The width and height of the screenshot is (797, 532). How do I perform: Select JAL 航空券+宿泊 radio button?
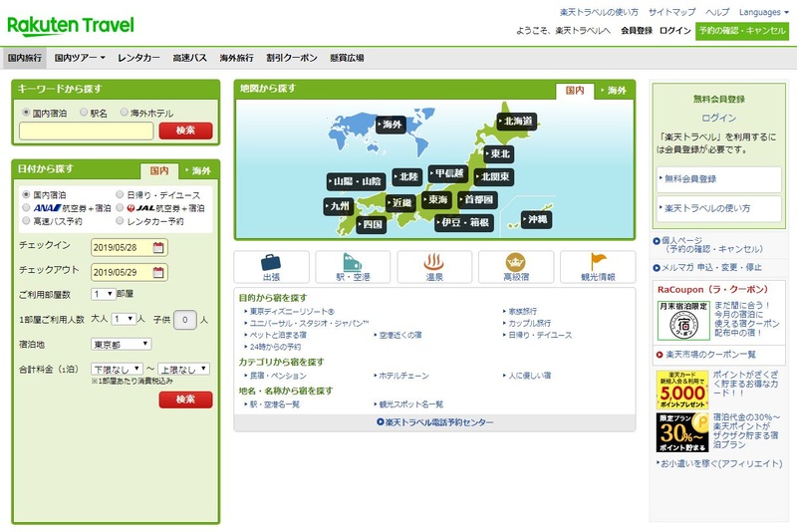pyautogui.click(x=120, y=207)
